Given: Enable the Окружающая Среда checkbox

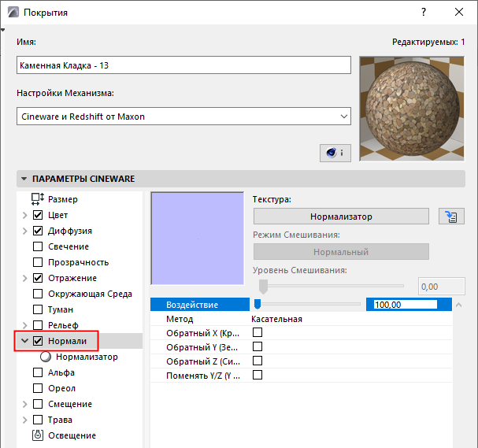Looking at the screenshot, I should pos(38,294).
